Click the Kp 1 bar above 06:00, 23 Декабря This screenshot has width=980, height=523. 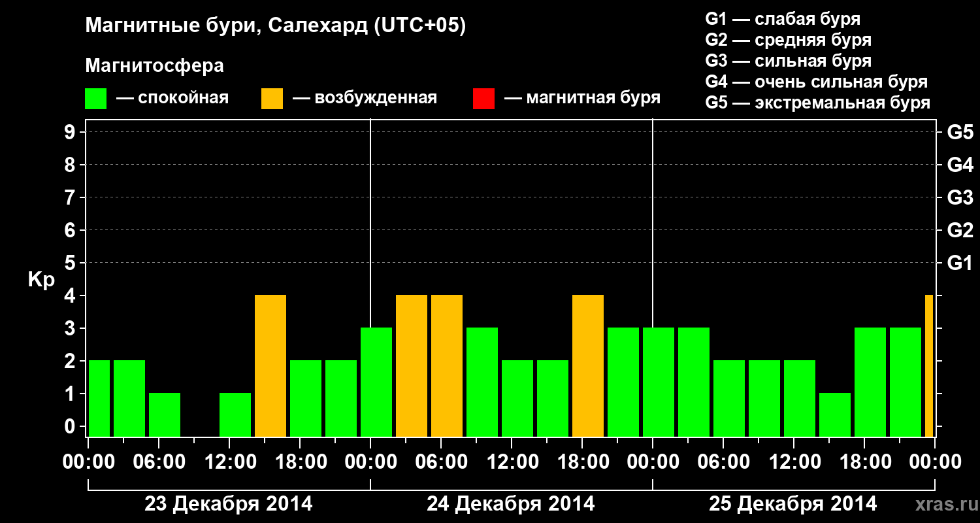coord(165,414)
